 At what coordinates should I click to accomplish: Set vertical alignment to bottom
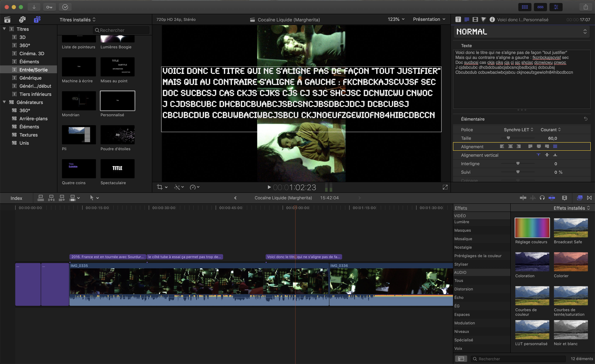[x=555, y=155]
